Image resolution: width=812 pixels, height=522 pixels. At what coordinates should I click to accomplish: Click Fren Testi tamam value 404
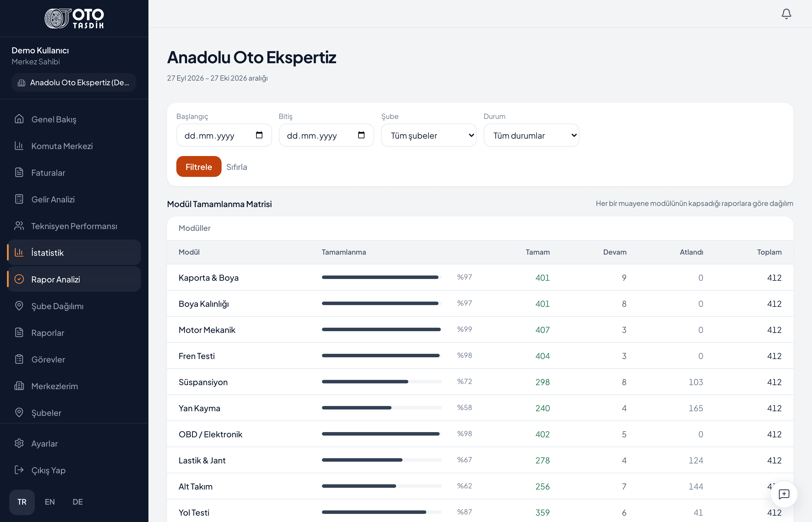point(543,356)
